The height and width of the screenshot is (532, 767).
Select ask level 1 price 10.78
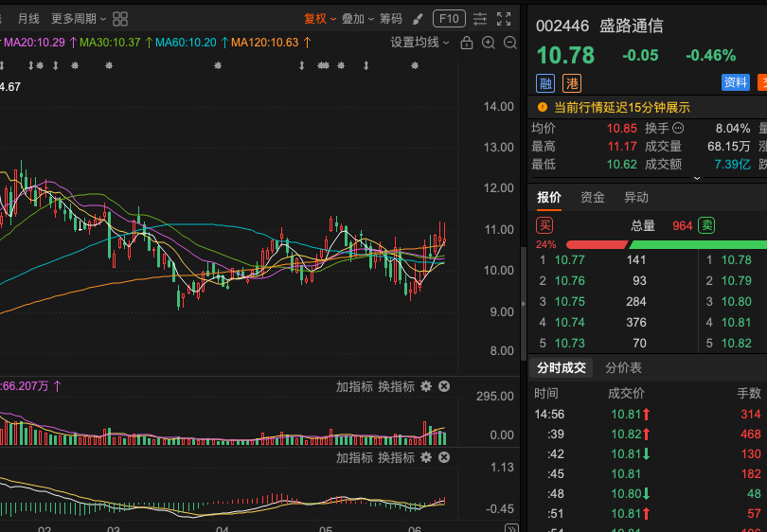coord(736,260)
